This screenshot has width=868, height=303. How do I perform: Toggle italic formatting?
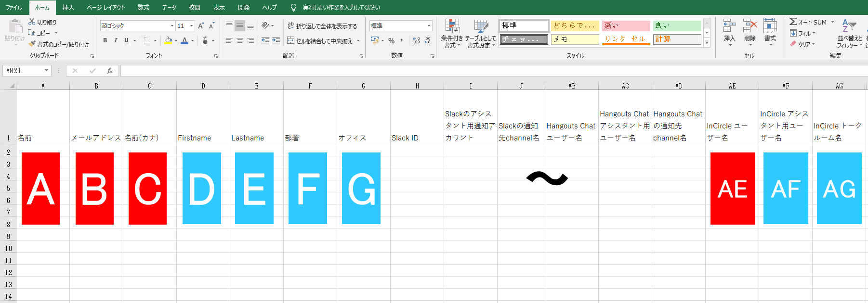[x=116, y=41]
